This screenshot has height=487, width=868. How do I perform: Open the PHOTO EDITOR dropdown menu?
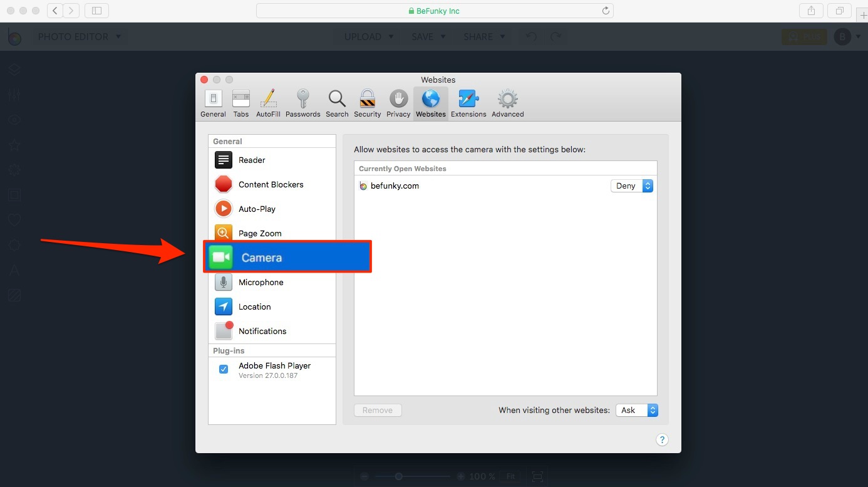[x=80, y=37]
